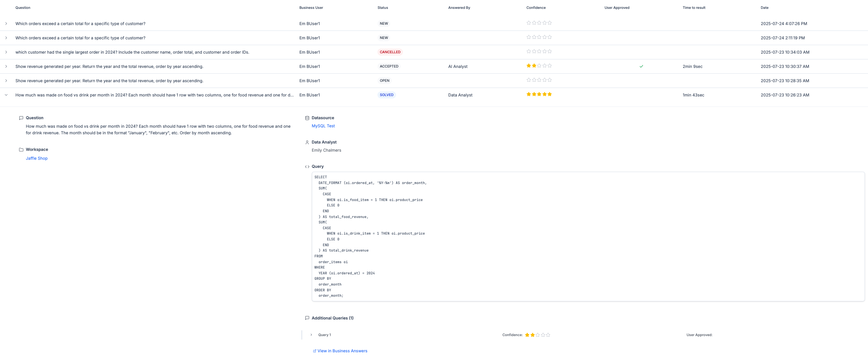Click the Query 1 confidence stars
The image size is (868, 355).
point(538,335)
